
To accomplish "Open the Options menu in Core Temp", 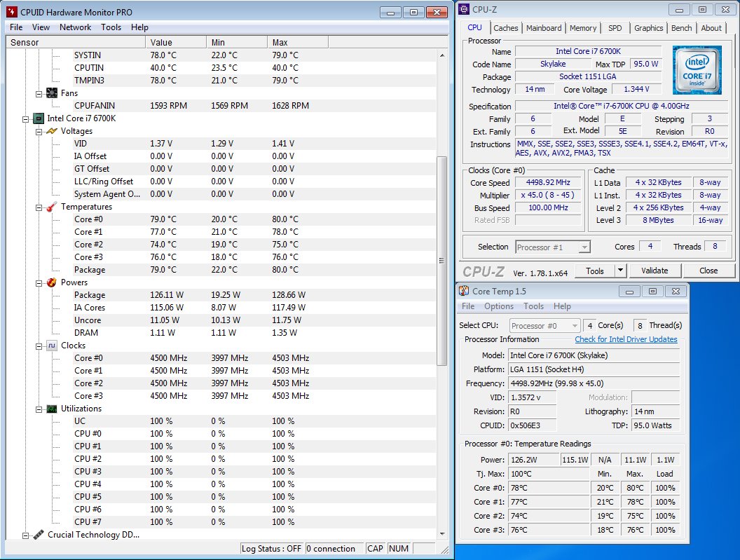I will (499, 306).
